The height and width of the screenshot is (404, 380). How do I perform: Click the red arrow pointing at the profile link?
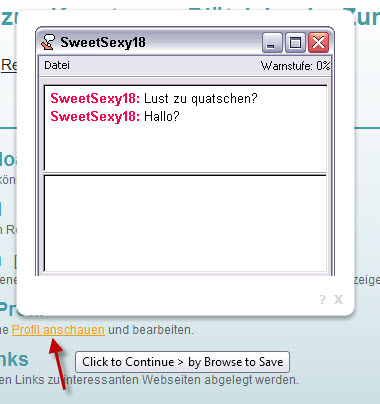(x=58, y=363)
